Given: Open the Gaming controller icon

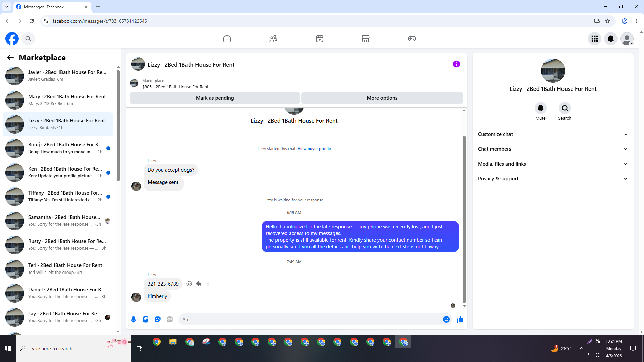Looking at the screenshot, I should pyautogui.click(x=412, y=39).
